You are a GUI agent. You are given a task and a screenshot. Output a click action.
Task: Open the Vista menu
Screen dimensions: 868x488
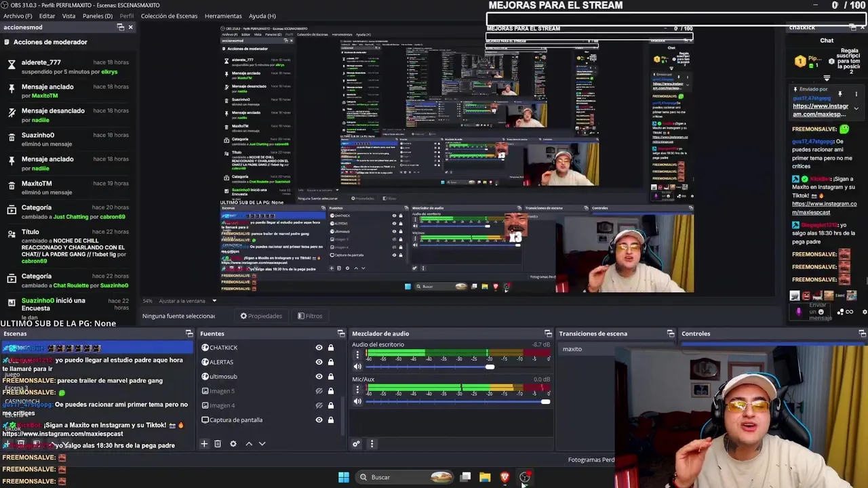pos(68,16)
